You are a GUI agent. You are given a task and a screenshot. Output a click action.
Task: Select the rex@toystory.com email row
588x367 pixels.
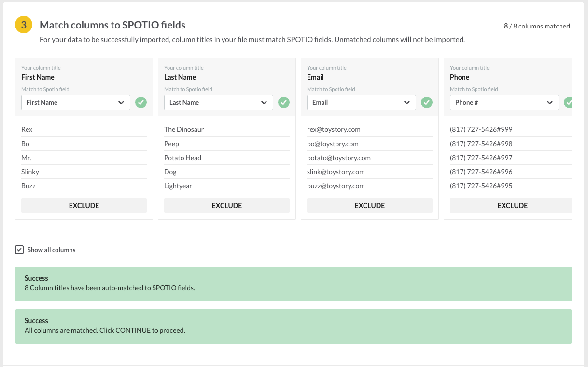[x=334, y=129]
